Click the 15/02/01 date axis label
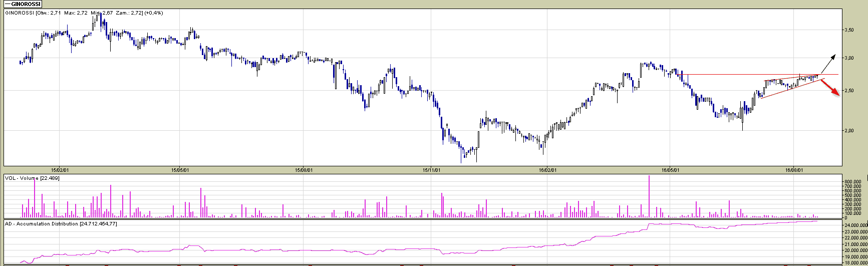 59,170
